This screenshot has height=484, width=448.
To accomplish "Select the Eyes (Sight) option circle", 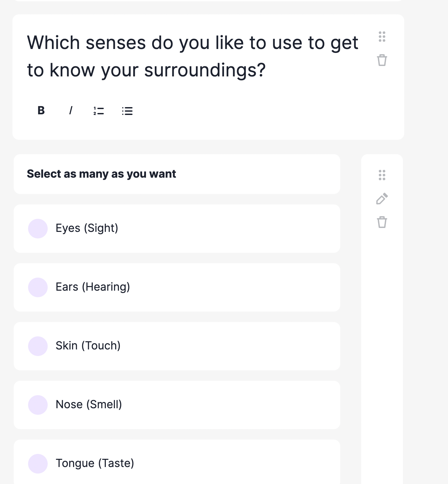I will tap(38, 229).
